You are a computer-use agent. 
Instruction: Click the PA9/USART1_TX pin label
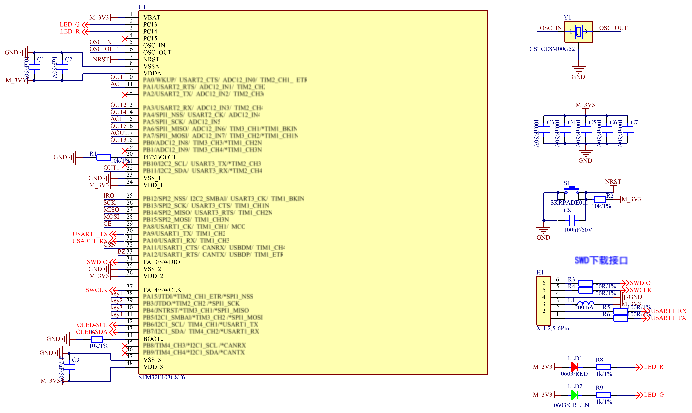click(184, 234)
